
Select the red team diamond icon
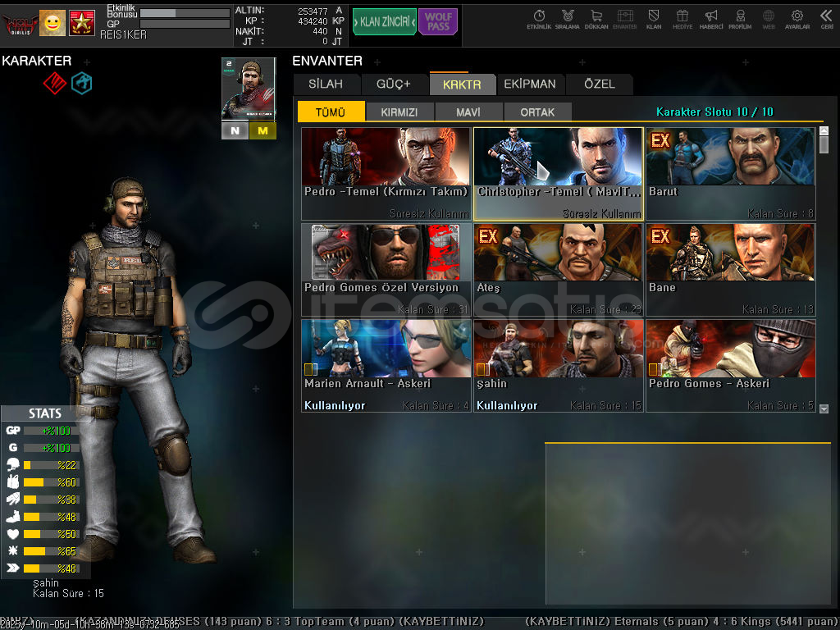[55, 83]
